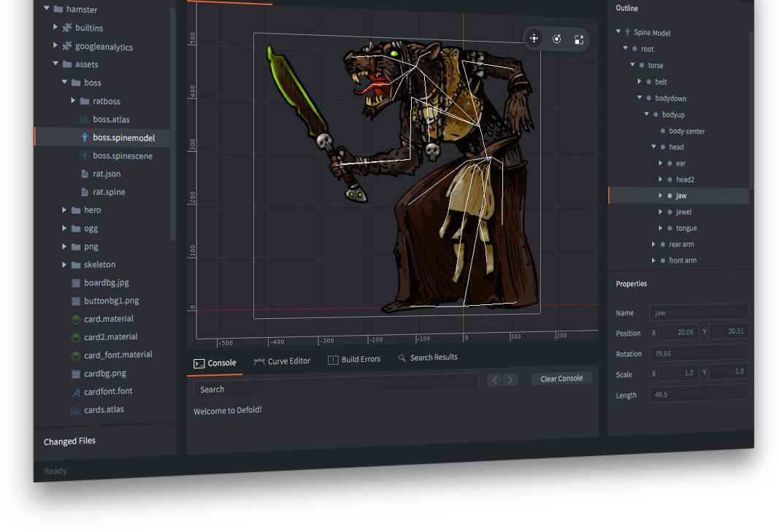Click the Position X field
779x532 pixels.
coord(678,332)
